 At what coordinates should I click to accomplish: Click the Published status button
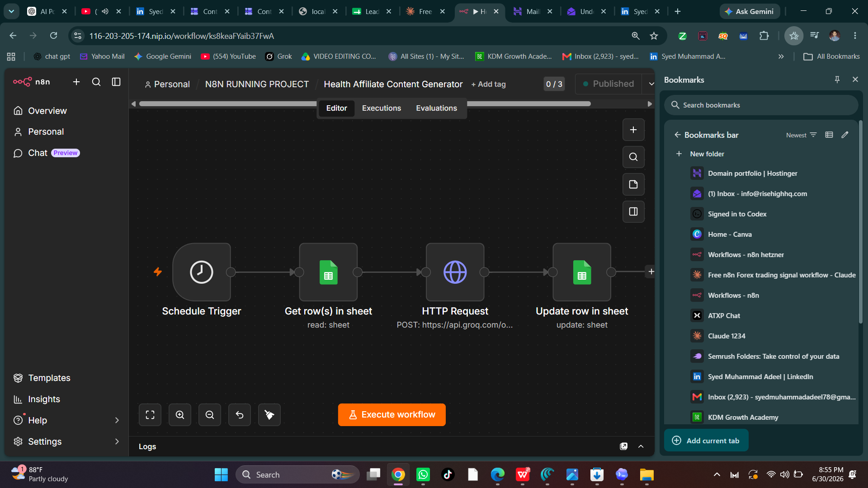click(609, 84)
